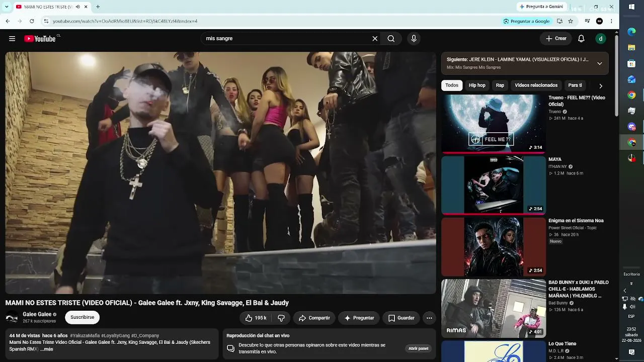Image resolution: width=644 pixels, height=362 pixels.
Task: Dislike the video with thumbs down
Action: click(281, 318)
